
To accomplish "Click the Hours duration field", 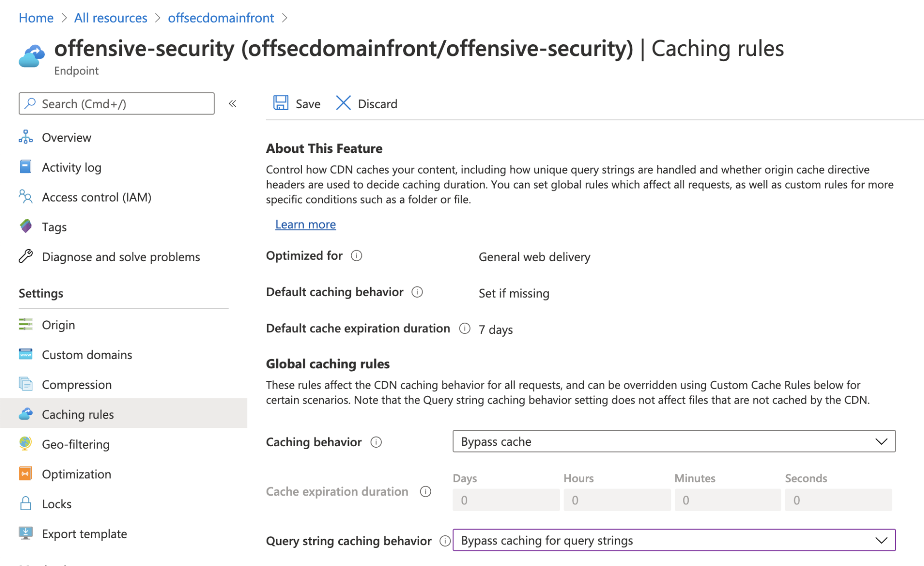I will point(617,500).
